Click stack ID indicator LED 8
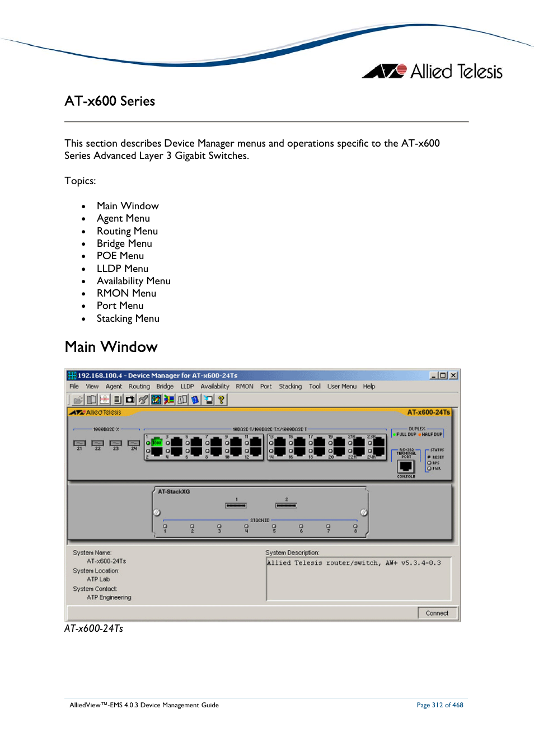Viewport: 534px width, 756px height. point(355,527)
